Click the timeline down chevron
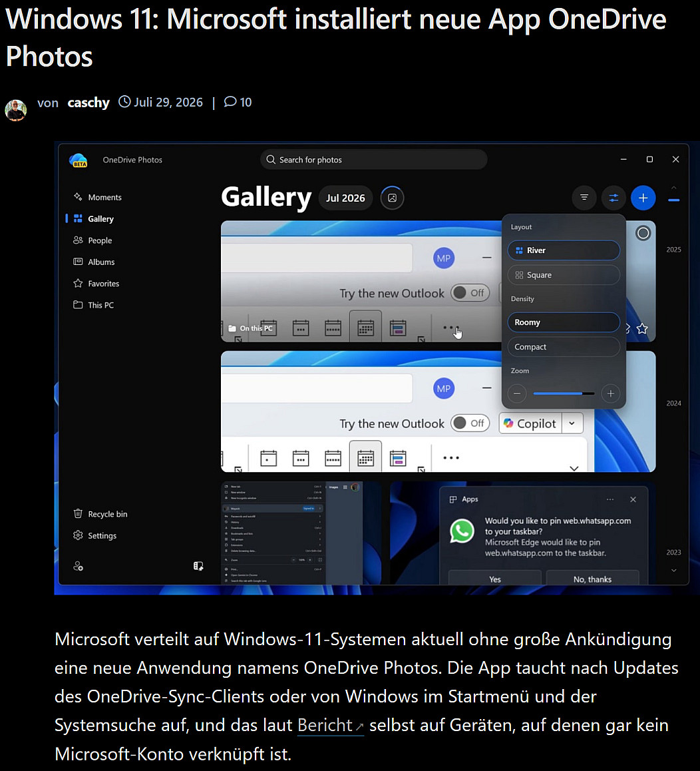700x771 pixels. 673,571
